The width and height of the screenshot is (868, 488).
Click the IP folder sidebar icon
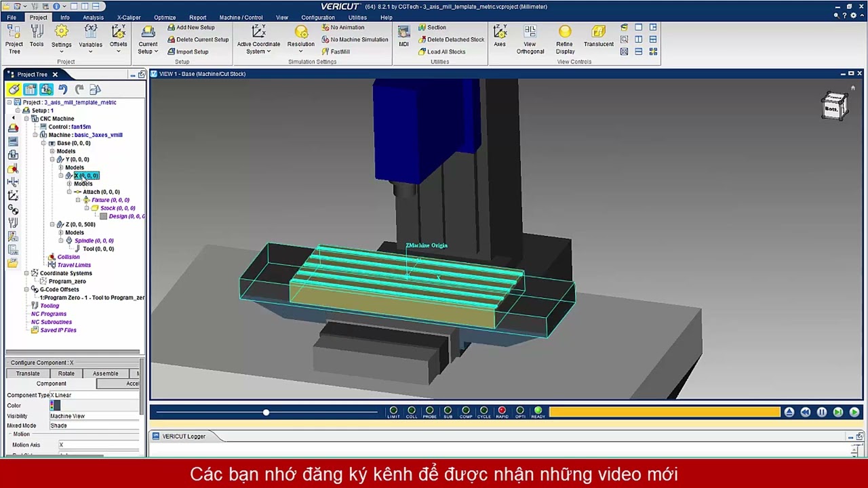click(x=13, y=263)
